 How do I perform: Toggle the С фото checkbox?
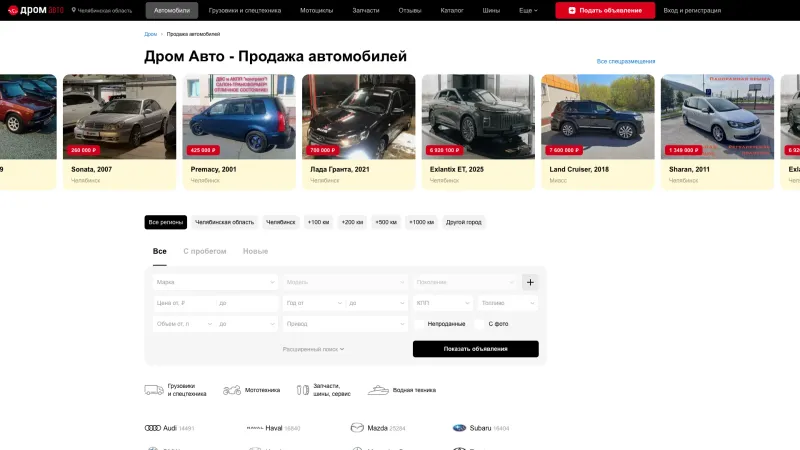(480, 324)
